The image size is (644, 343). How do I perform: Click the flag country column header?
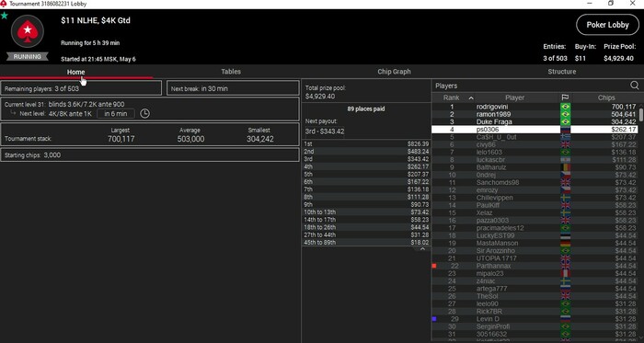click(565, 97)
